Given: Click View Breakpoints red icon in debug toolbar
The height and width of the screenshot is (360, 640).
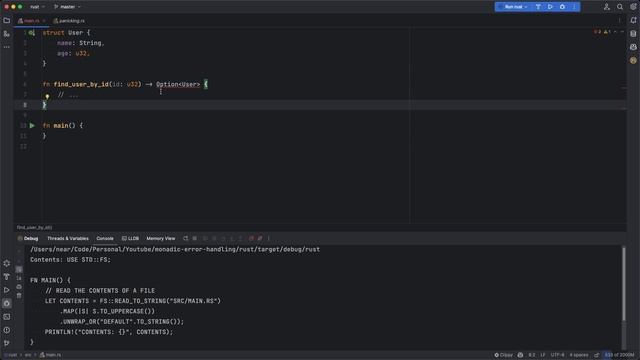Looking at the screenshot, I should click(x=251, y=238).
